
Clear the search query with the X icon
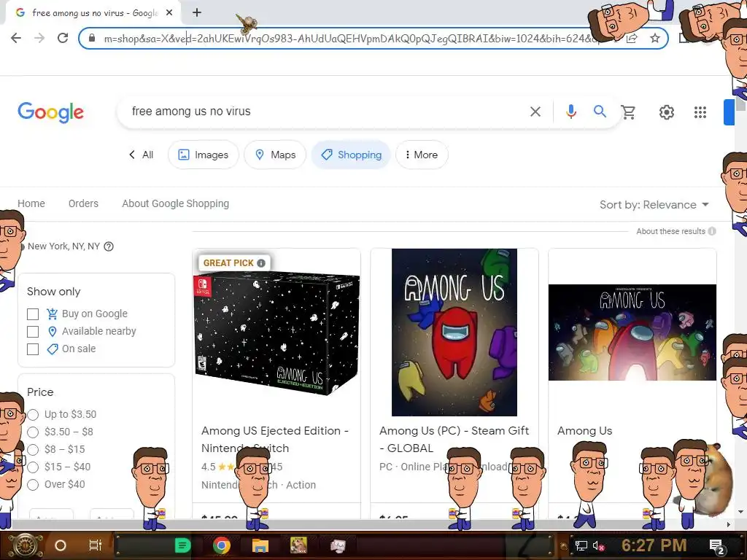coord(535,112)
